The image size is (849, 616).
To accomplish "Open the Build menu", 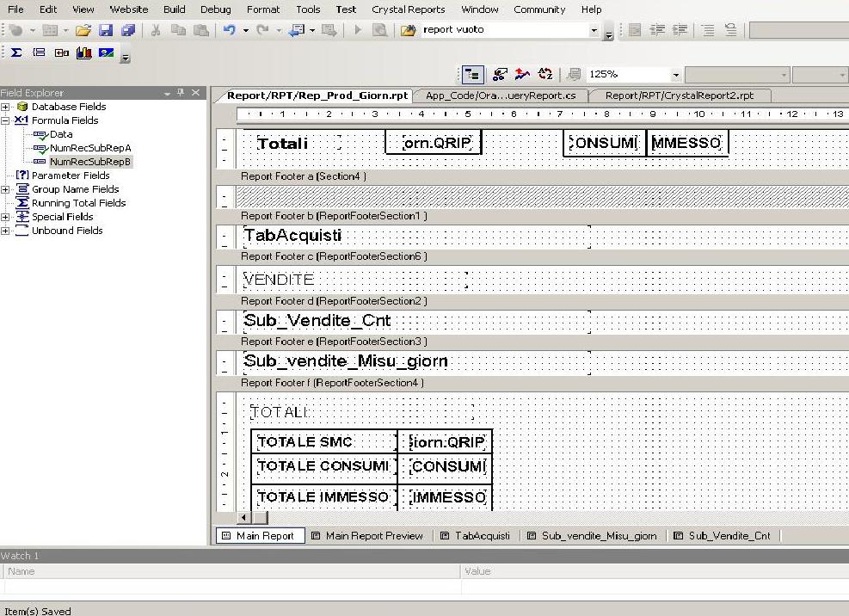I will point(175,9).
